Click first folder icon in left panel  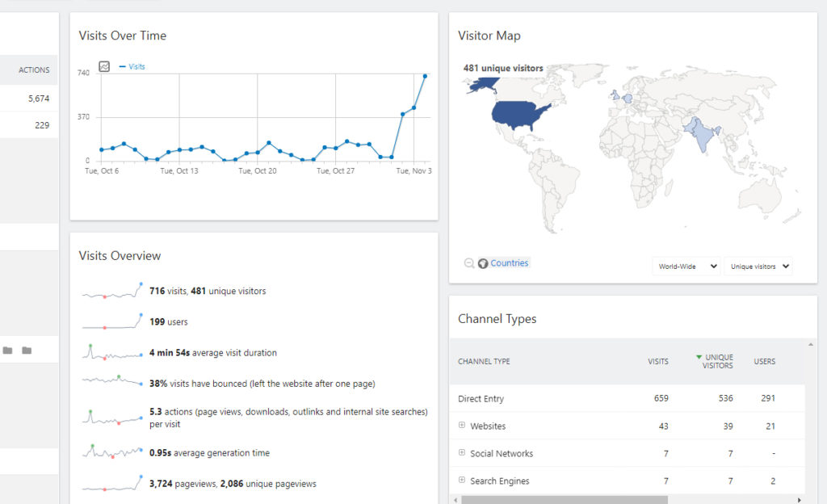(x=7, y=351)
